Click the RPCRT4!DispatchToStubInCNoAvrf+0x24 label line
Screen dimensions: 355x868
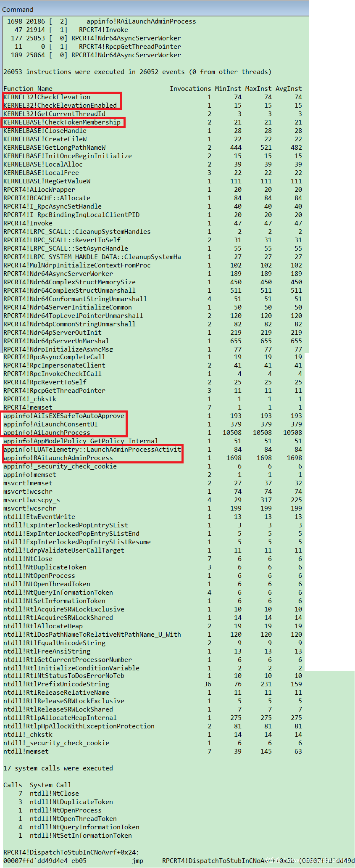(x=71, y=852)
